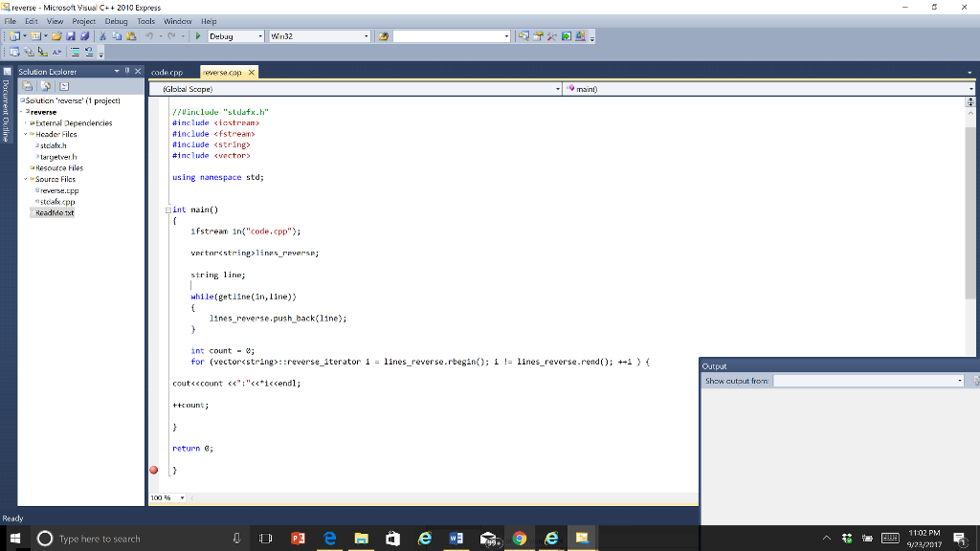Toggle auto-hide pin on Solution Explorer
This screenshot has height=551, width=980.
[127, 71]
